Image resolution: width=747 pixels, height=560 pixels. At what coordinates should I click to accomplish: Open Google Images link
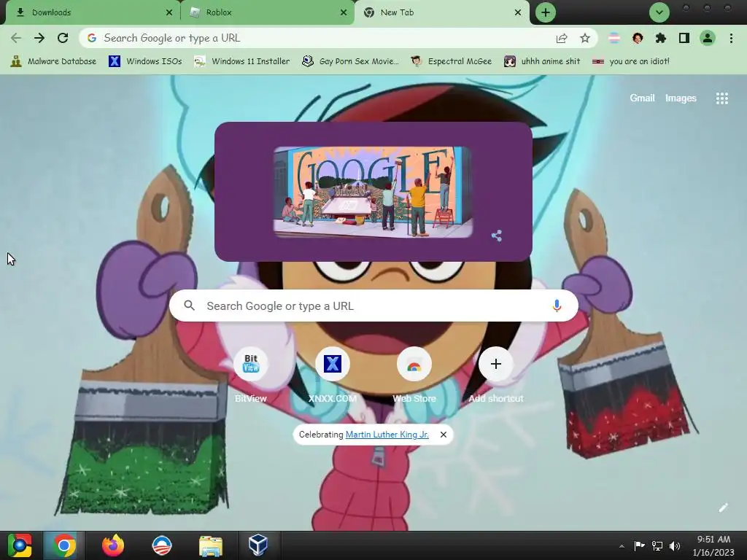[x=681, y=98]
